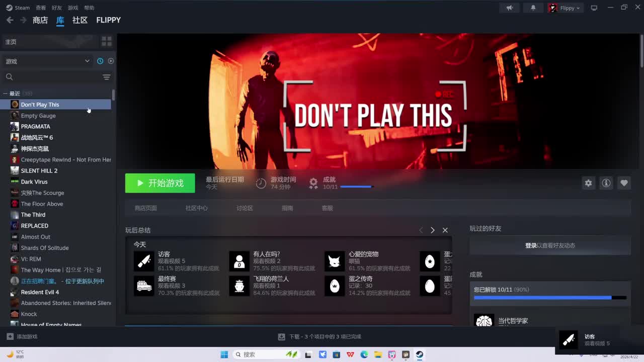Open the 商店页面 link
This screenshot has width=644, height=362.
coord(146,208)
